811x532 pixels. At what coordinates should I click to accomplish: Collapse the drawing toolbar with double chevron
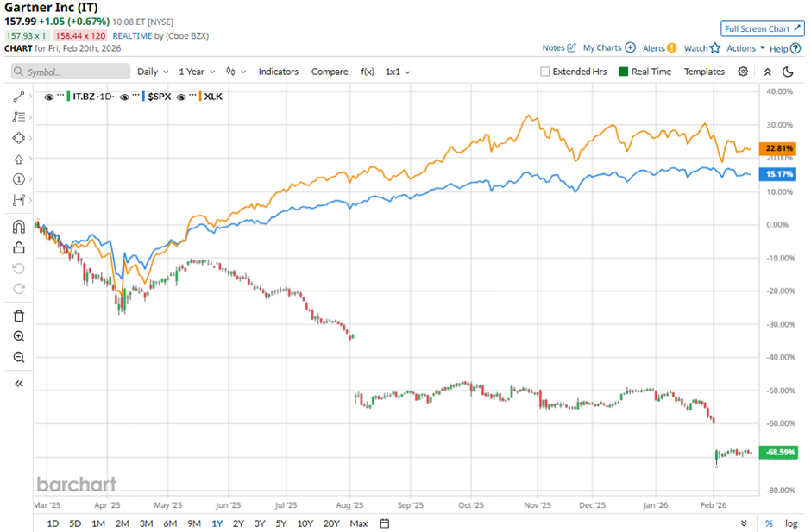(x=19, y=384)
